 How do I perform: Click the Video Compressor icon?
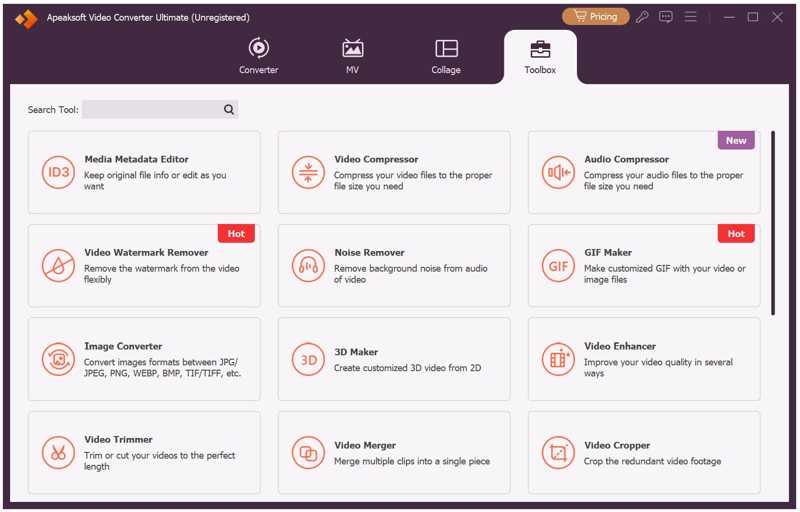[308, 172]
